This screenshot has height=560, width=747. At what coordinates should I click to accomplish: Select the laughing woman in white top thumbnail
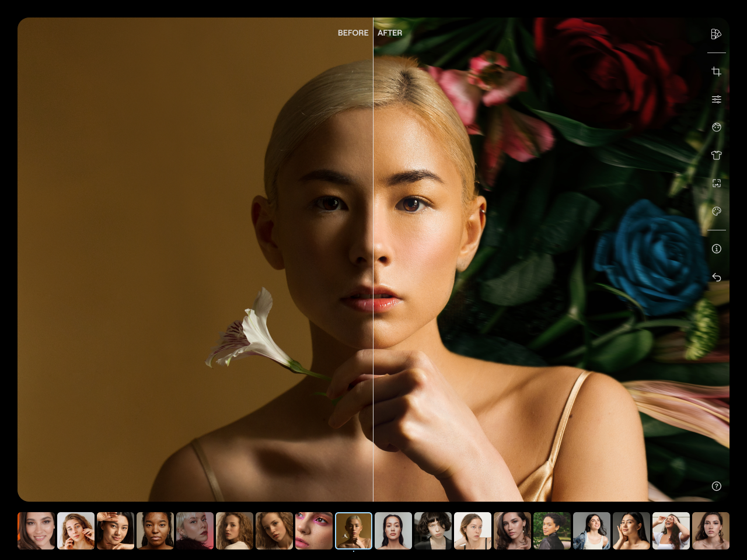[671, 531]
